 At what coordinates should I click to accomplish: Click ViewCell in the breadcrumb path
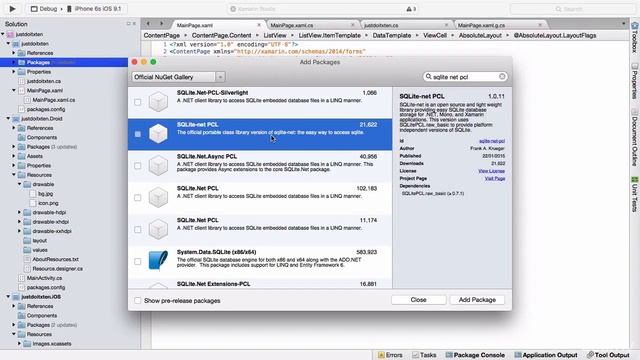(435, 36)
